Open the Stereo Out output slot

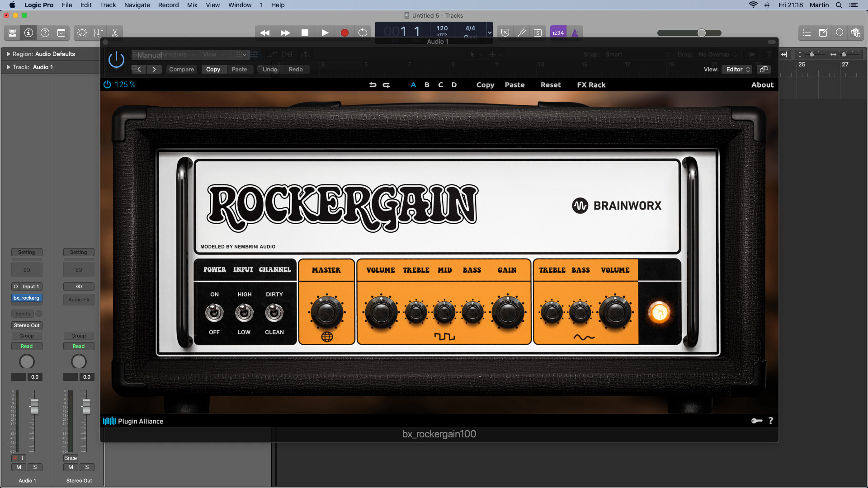tap(27, 325)
